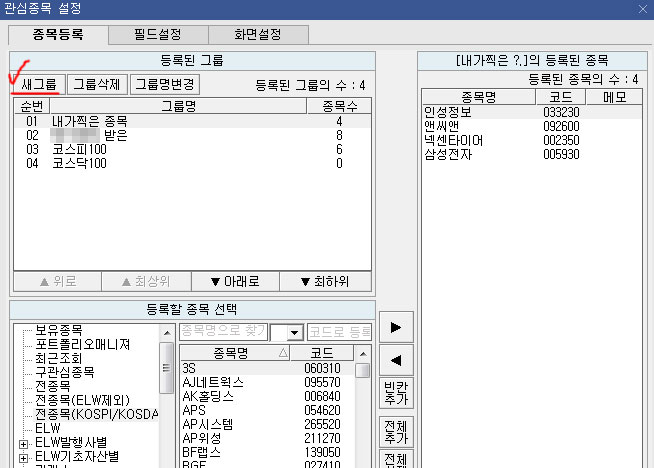
Task: Select the 종목등록 tab
Action: [58, 34]
